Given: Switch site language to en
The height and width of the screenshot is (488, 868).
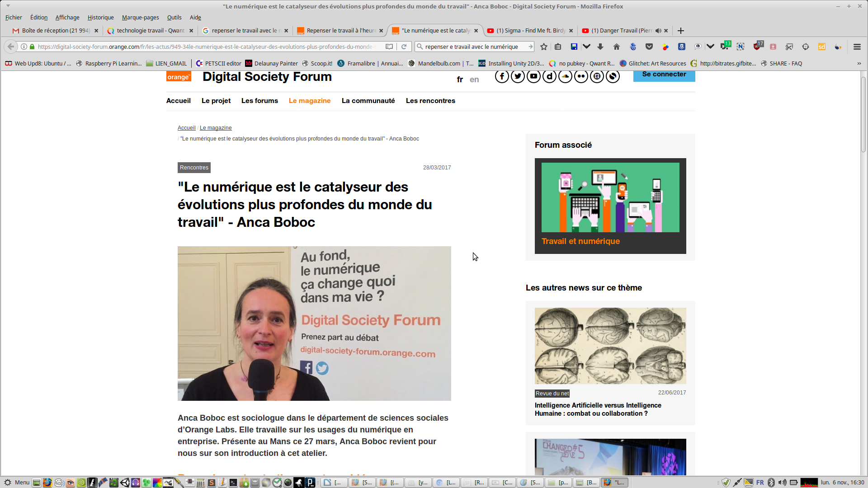Looking at the screenshot, I should click(474, 80).
